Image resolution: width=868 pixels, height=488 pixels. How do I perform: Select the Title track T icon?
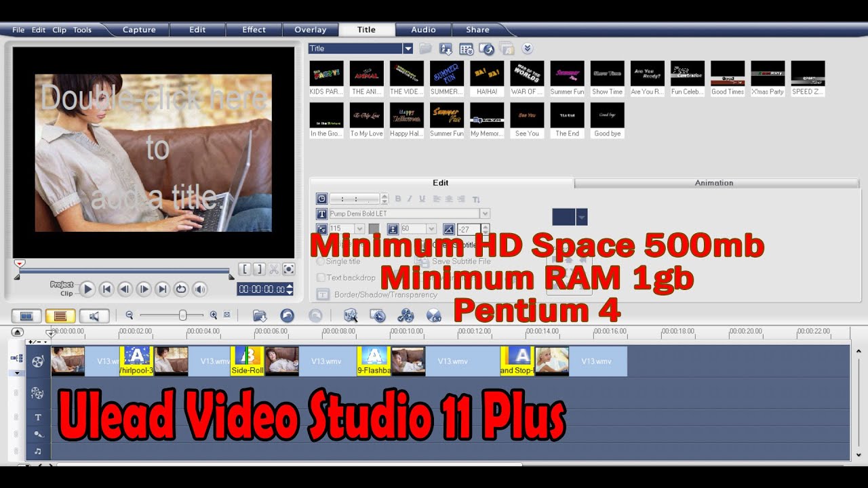(38, 418)
